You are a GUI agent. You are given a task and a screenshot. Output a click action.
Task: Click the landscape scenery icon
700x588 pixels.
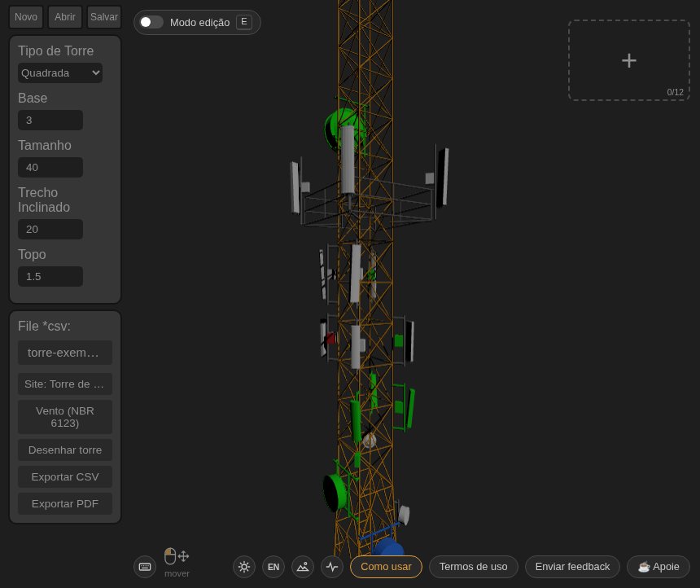(x=303, y=567)
